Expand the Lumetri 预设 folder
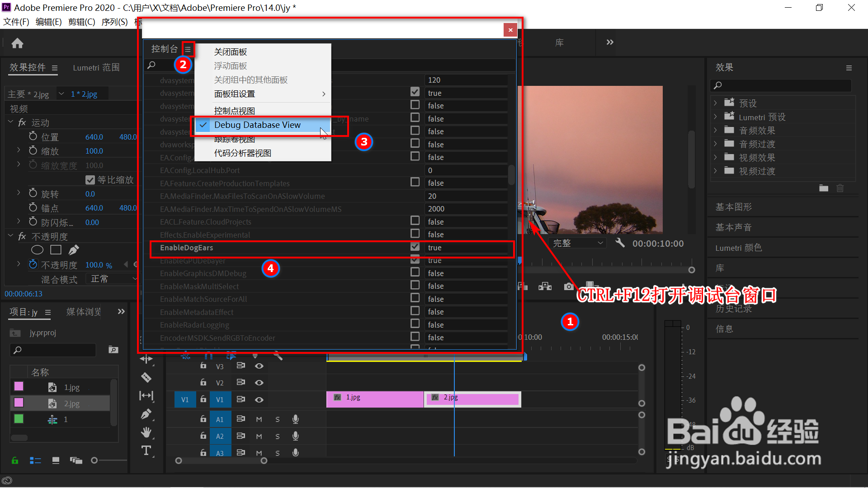 tap(715, 117)
